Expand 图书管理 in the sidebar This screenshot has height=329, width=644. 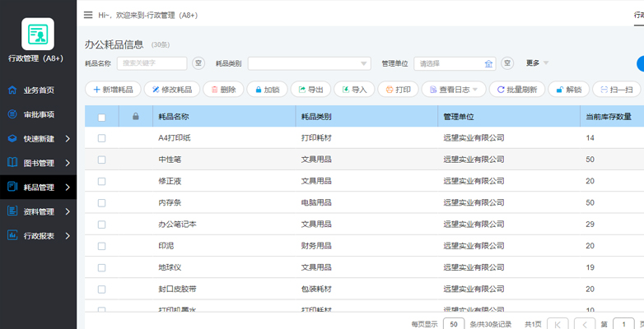[x=39, y=163]
